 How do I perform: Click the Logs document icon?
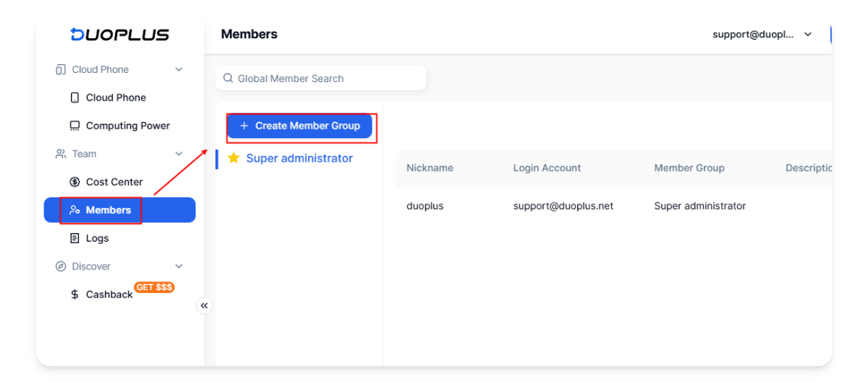[x=74, y=239]
